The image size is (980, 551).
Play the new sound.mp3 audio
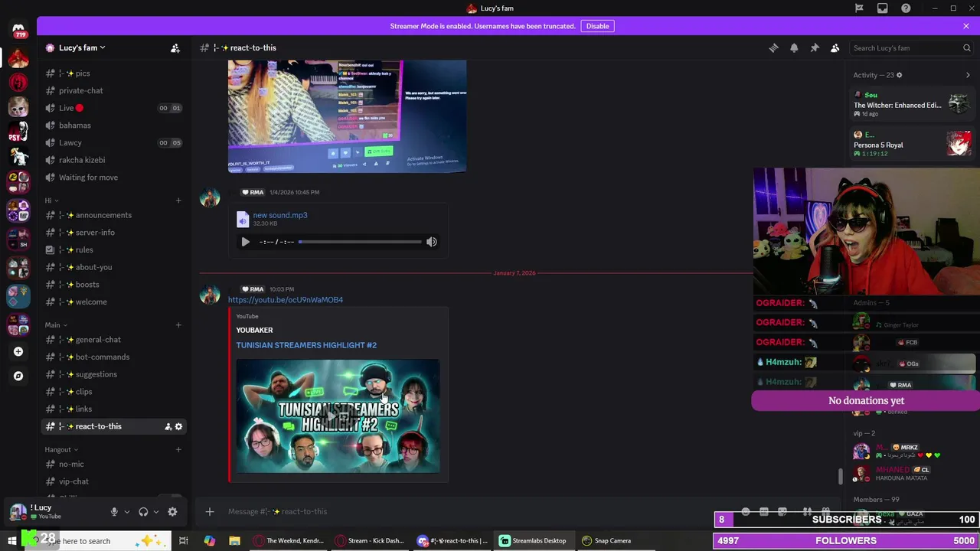[x=245, y=242]
